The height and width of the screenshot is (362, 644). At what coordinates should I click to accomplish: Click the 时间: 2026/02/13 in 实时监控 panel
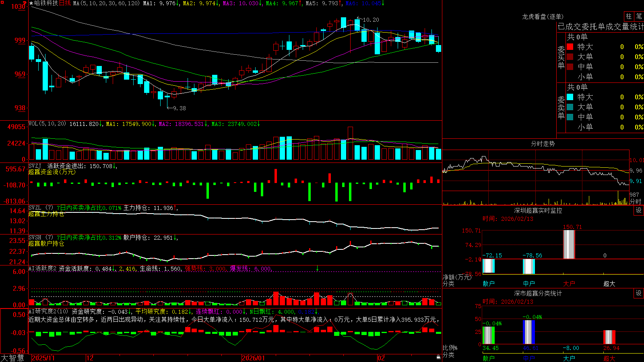pyautogui.click(x=508, y=219)
